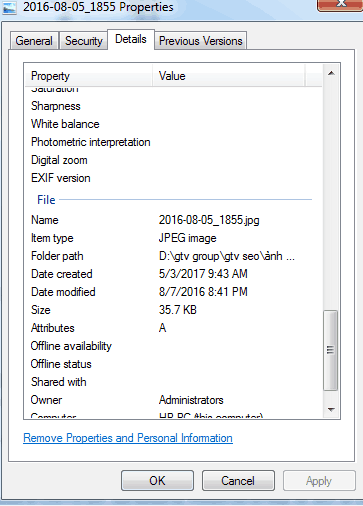This screenshot has width=363, height=506.
Task: Click the Value column header
Action: click(x=228, y=76)
